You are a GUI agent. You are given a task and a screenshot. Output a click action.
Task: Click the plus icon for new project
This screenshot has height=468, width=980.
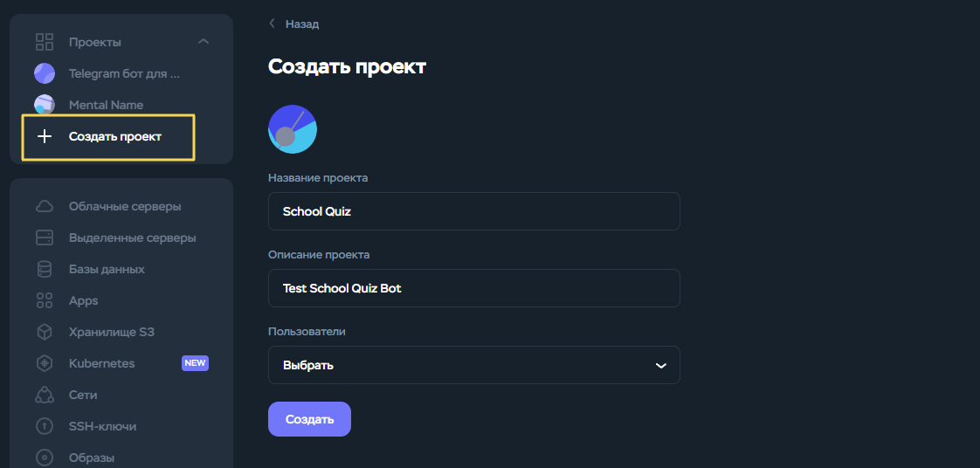(x=45, y=136)
